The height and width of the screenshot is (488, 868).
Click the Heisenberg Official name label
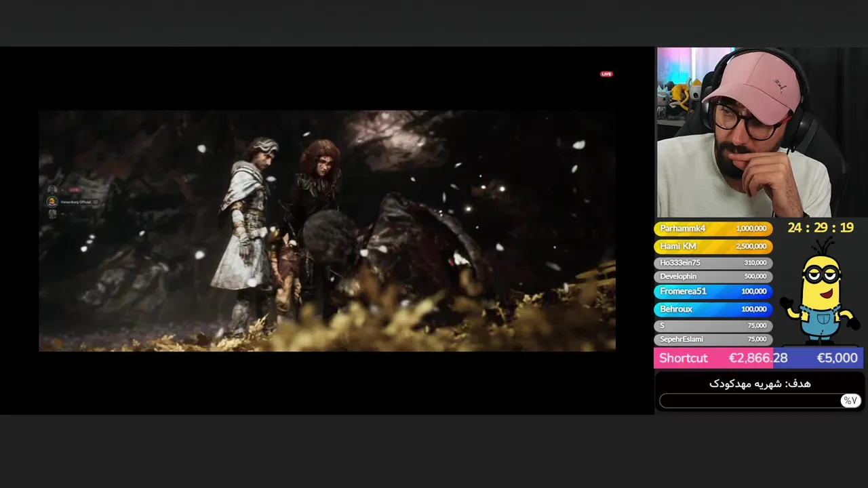[76, 202]
